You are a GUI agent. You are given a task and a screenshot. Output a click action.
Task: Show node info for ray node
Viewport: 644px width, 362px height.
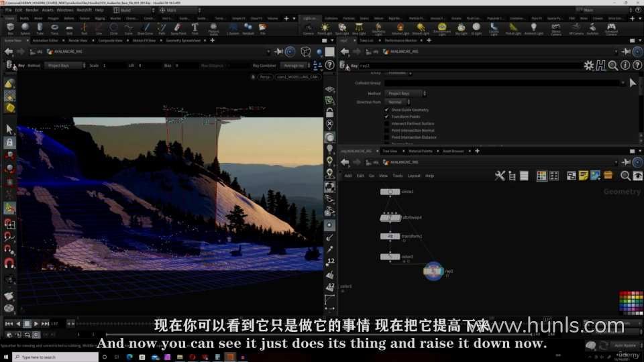tap(625, 65)
